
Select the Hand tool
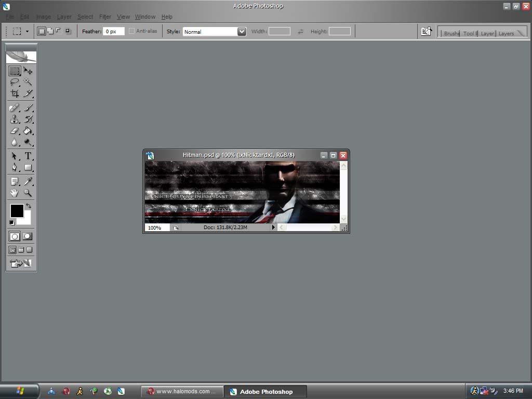pyautogui.click(x=15, y=193)
